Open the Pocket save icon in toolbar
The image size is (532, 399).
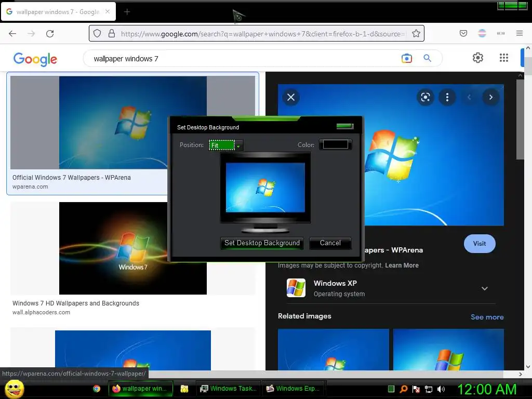pos(463,33)
